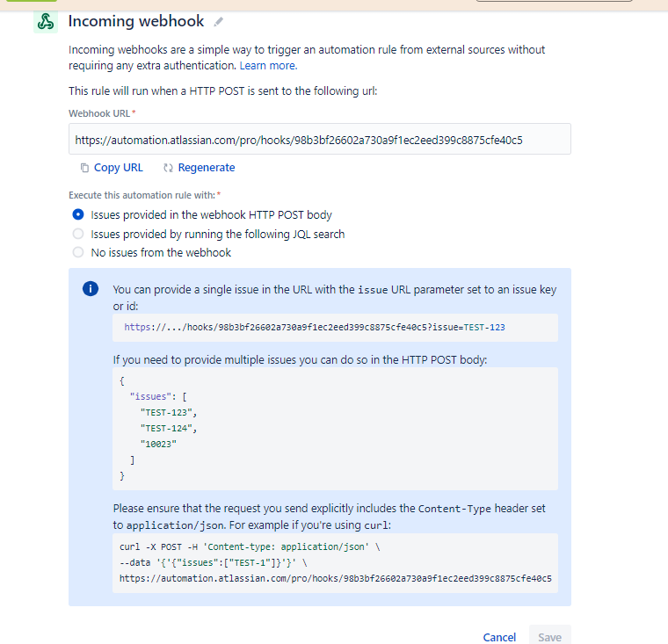This screenshot has height=644, width=668.
Task: Click the pencil edit icon beside Incoming webhook
Action: tap(219, 22)
